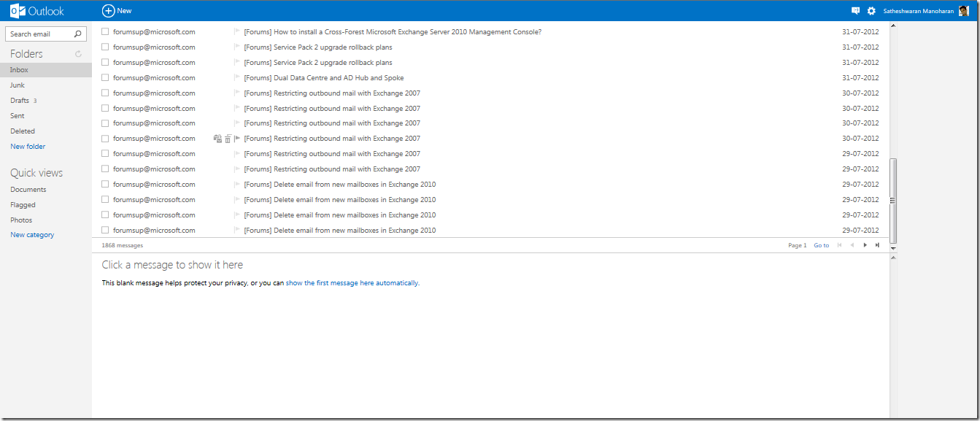Open the Flagged quick view

coord(23,205)
